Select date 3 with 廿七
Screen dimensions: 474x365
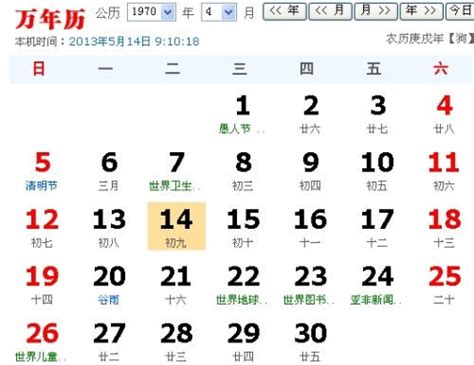coord(377,114)
